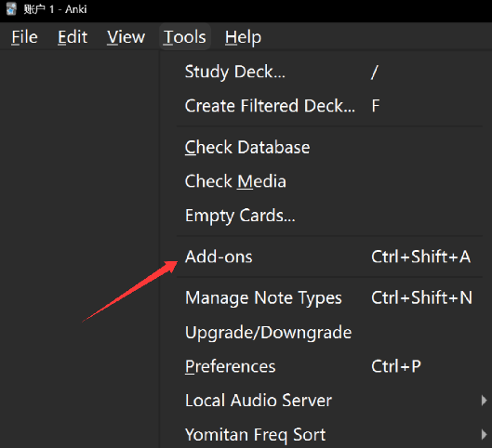Open the Edit menu

[x=73, y=37]
